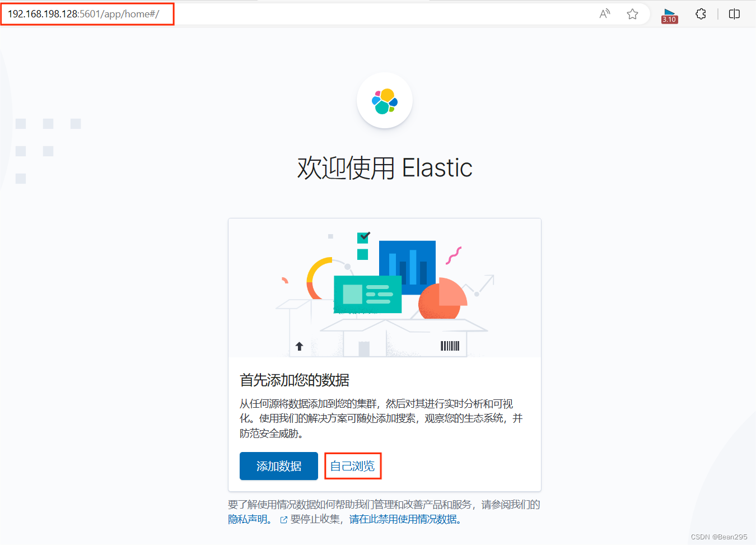Viewport: 756px width, 545px height.
Task: Open the blue extension icon labeled 3.10
Action: click(669, 15)
